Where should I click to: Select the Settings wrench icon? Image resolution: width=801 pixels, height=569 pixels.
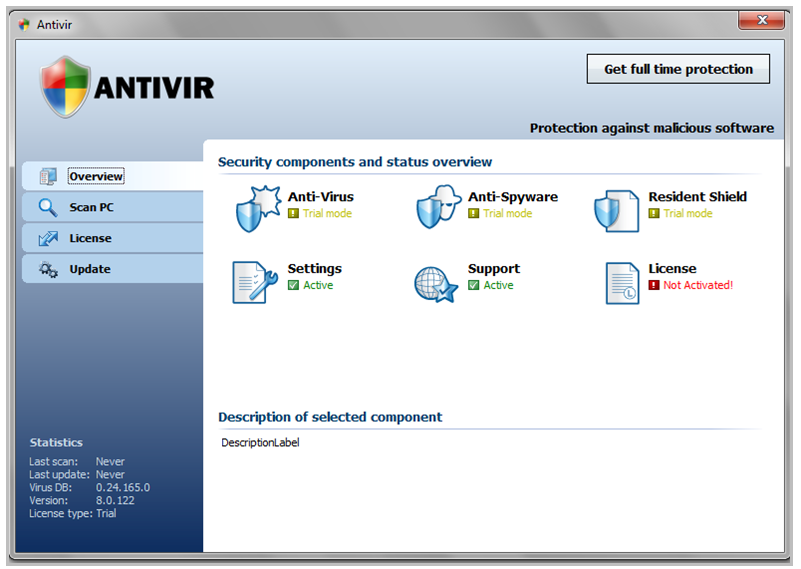pyautogui.click(x=255, y=282)
